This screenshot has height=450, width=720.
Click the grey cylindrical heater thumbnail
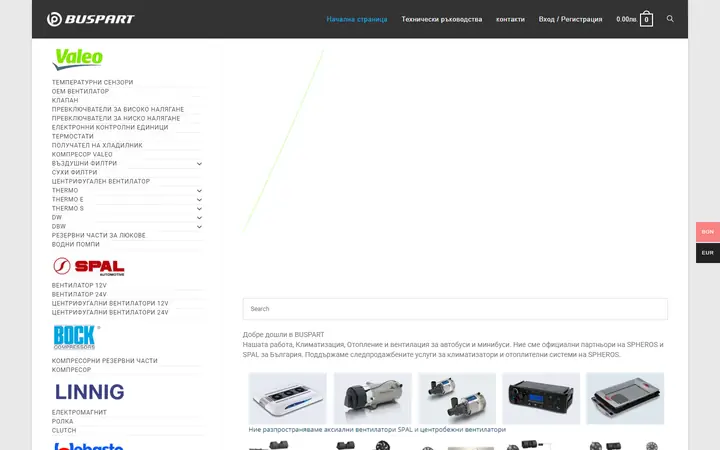(x=372, y=398)
